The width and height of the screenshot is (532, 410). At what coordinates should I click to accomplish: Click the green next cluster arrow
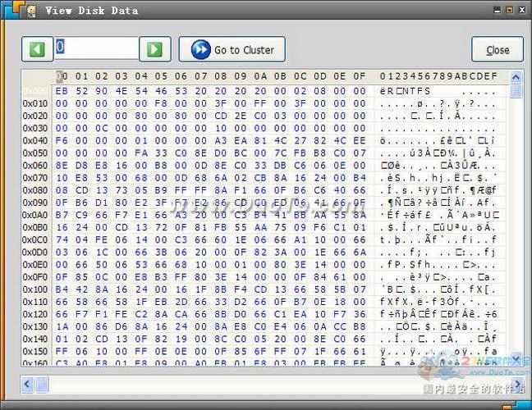154,49
